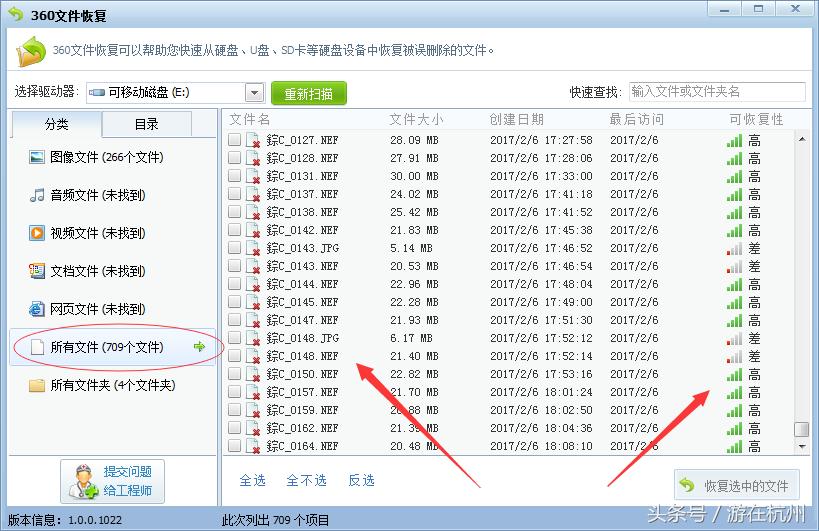Image resolution: width=819 pixels, height=531 pixels.
Task: Tick the checkbox beside DSC_0137.NEF
Action: pyautogui.click(x=235, y=193)
